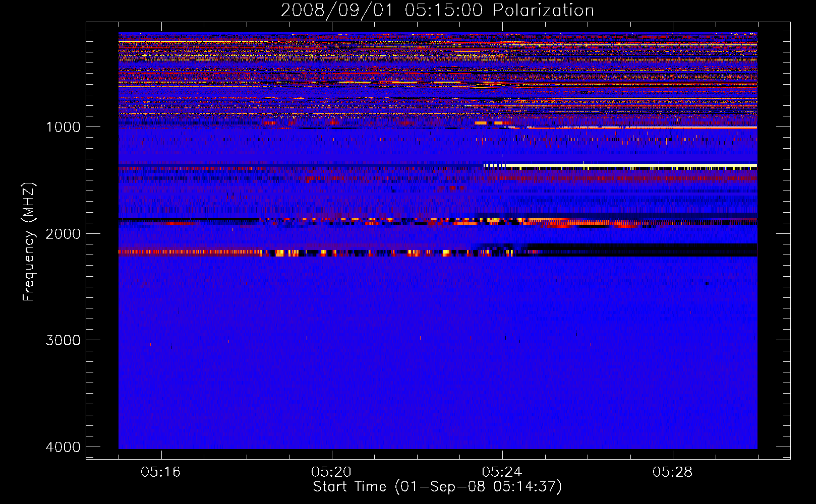
Task: Click the 05:16 time tick label
Action: [x=161, y=472]
